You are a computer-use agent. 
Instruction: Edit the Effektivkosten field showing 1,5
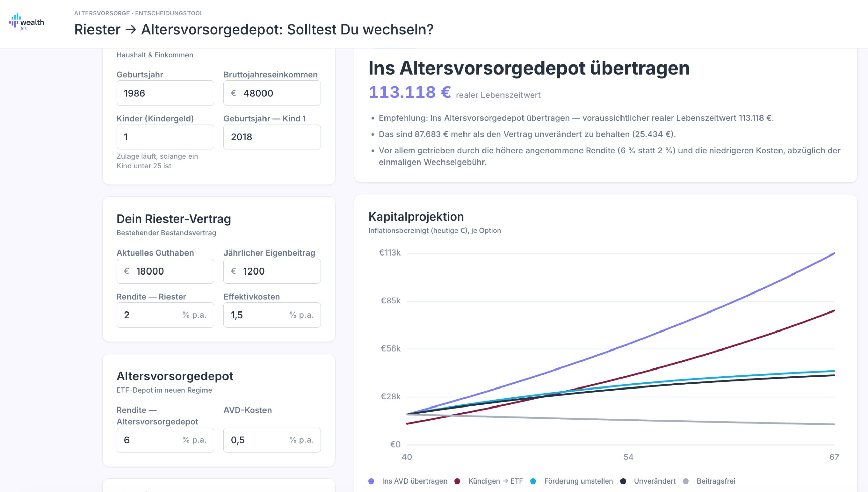click(x=272, y=315)
